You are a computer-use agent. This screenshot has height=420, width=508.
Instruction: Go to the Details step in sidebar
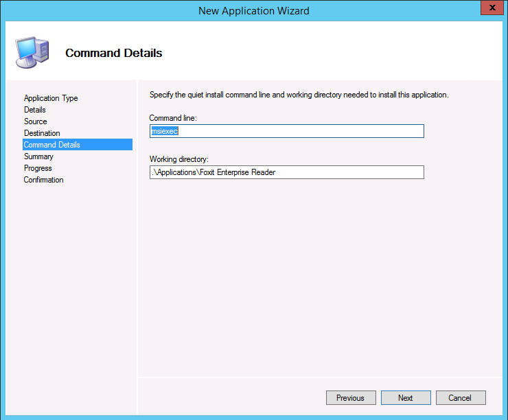click(35, 110)
